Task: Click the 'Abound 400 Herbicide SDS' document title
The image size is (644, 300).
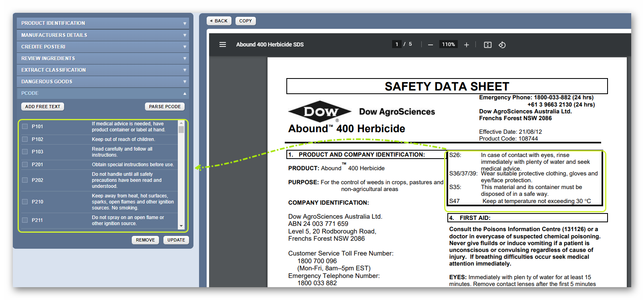Action: point(270,44)
